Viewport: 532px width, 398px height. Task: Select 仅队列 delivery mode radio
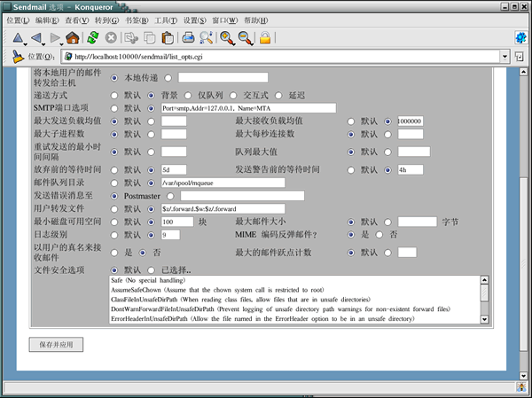188,96
